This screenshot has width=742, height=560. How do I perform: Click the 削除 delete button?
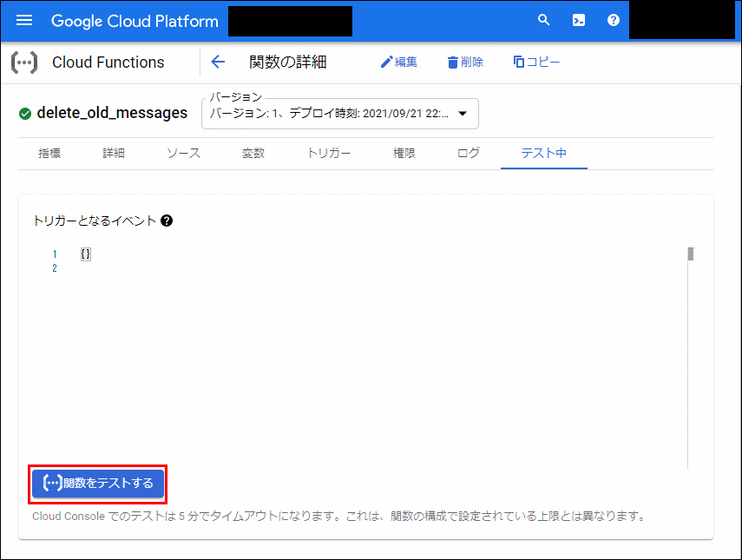click(x=465, y=62)
